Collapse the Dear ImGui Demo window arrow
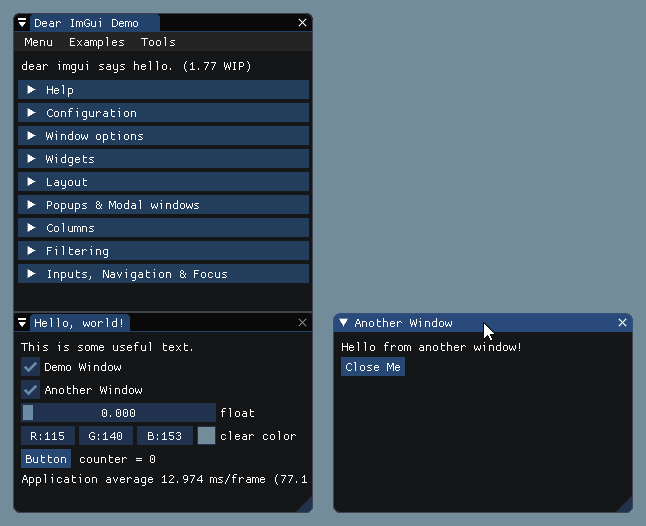The height and width of the screenshot is (526, 646). point(22,22)
